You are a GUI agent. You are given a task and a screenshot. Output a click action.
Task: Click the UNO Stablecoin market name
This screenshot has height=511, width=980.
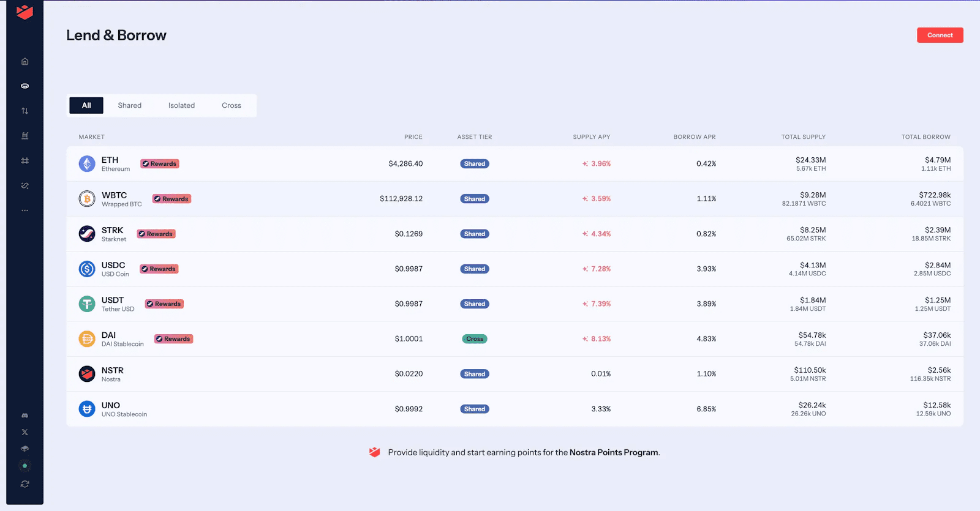[x=124, y=414]
